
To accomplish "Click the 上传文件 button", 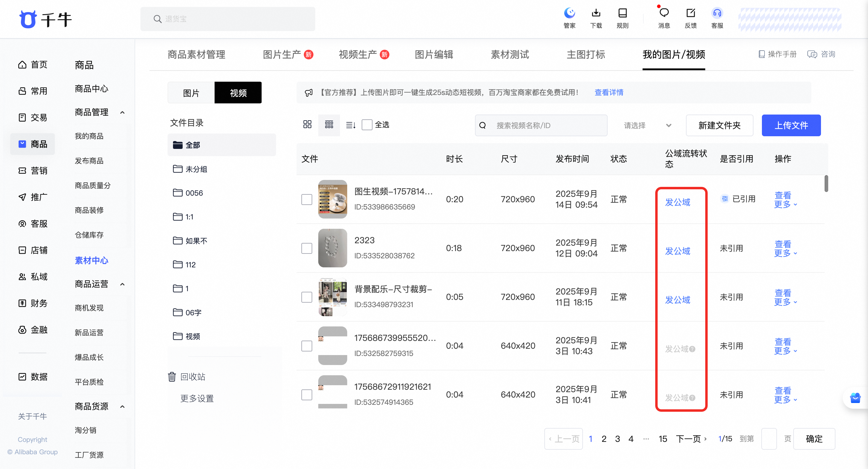I will pos(791,125).
